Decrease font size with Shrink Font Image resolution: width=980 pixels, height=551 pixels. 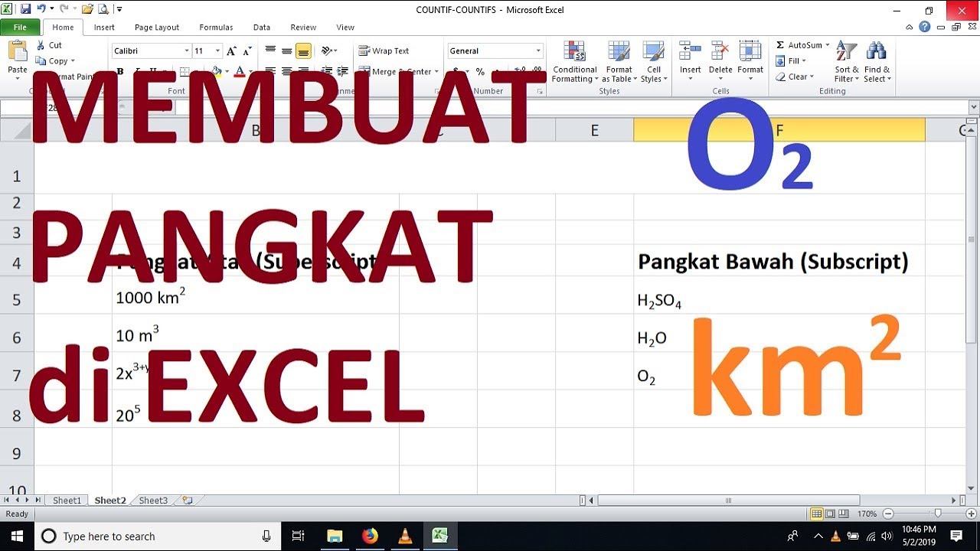247,51
